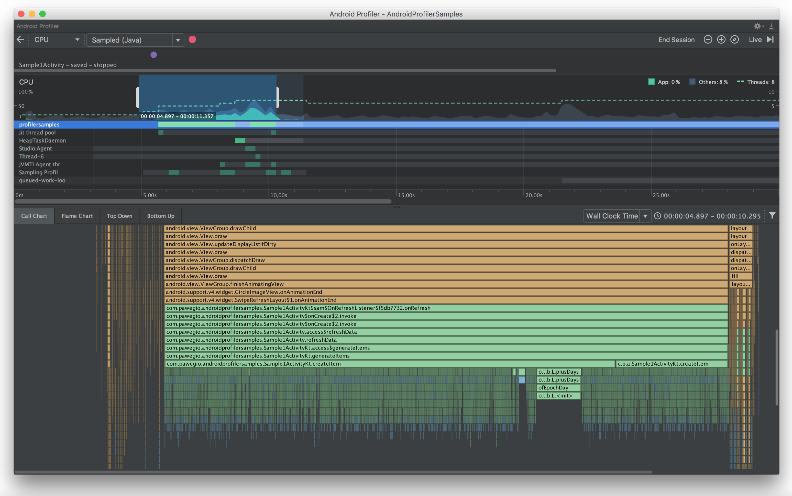Zoom in with the plus circle icon
The width and height of the screenshot is (792, 496).
(721, 39)
